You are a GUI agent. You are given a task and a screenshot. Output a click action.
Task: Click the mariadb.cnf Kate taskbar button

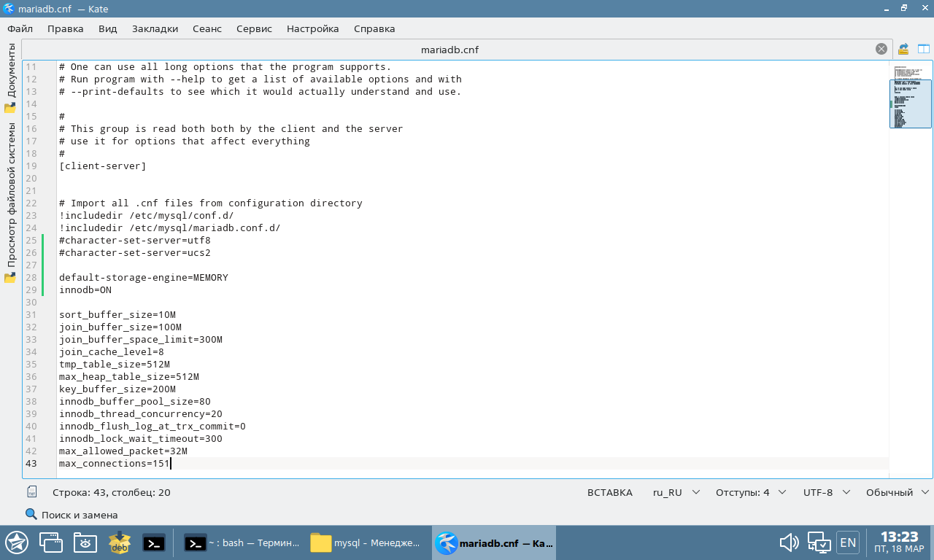point(494,542)
